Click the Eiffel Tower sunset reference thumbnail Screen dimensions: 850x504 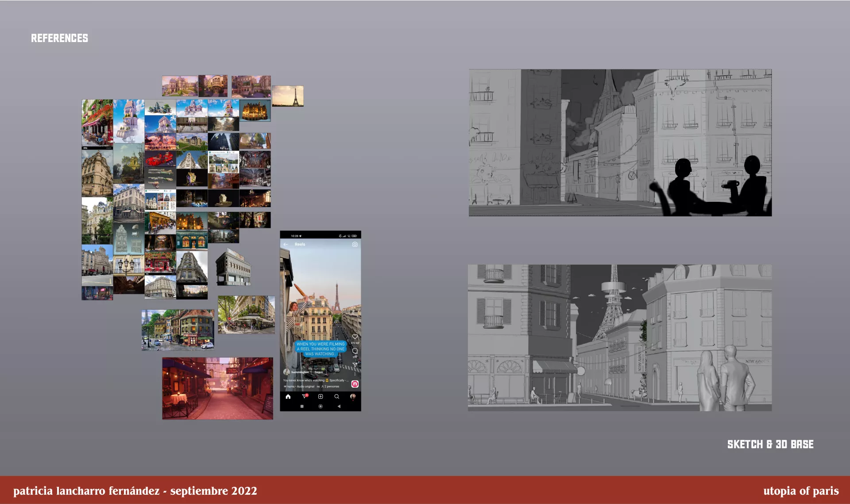pos(287,96)
